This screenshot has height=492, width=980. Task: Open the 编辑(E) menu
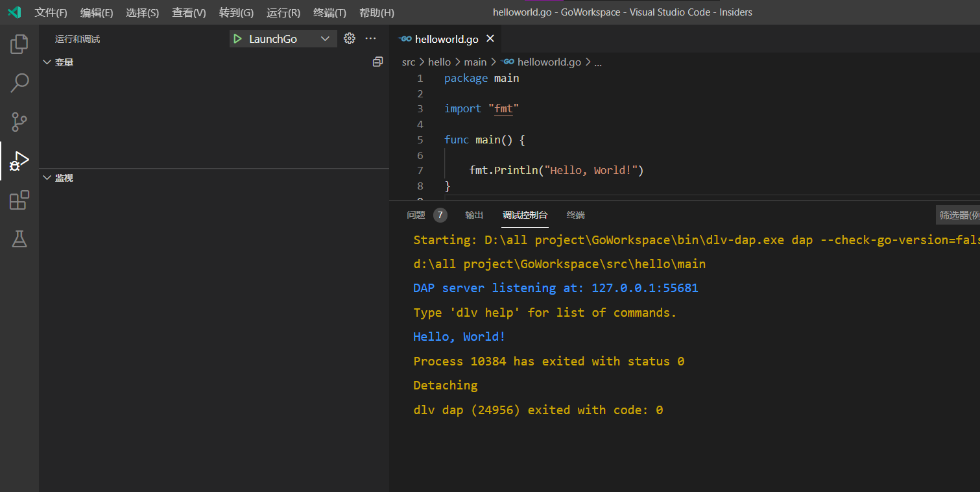97,12
